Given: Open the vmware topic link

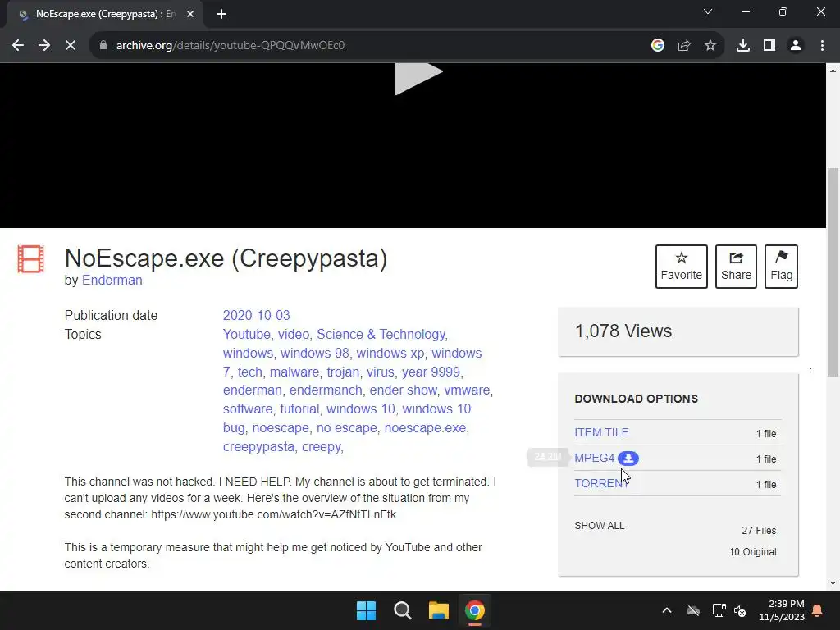Looking at the screenshot, I should pos(467,390).
